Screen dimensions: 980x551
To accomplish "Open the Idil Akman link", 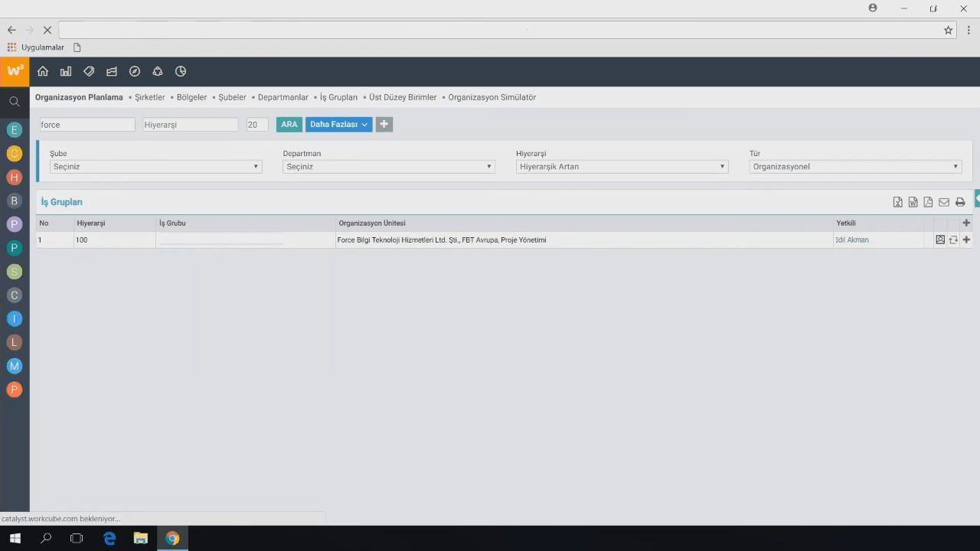I will click(x=852, y=240).
